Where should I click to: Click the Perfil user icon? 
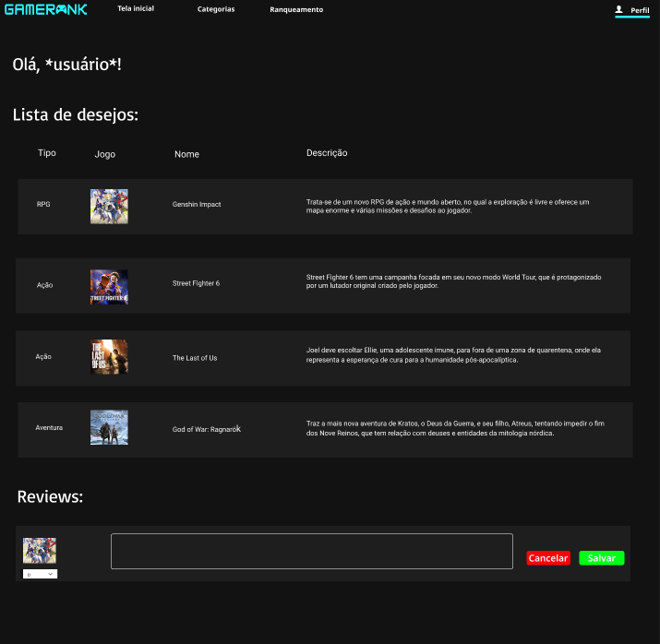point(618,9)
